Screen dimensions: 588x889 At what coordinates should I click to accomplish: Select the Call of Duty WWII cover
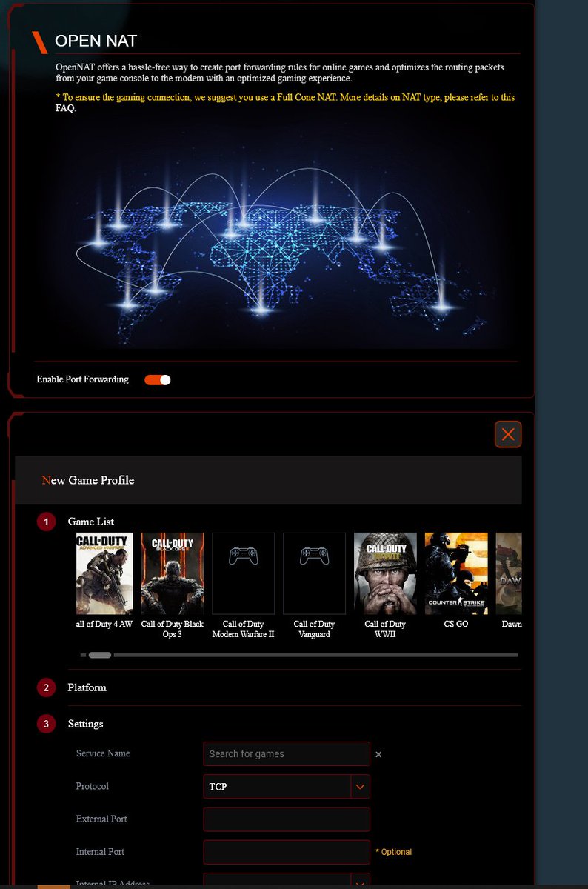coord(386,573)
